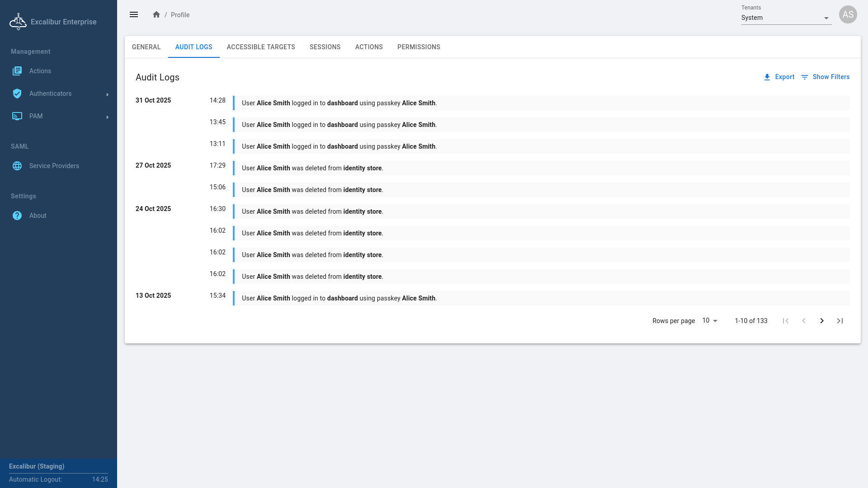Open the Permissions tab
Image resolution: width=868 pixels, height=488 pixels.
tap(418, 47)
